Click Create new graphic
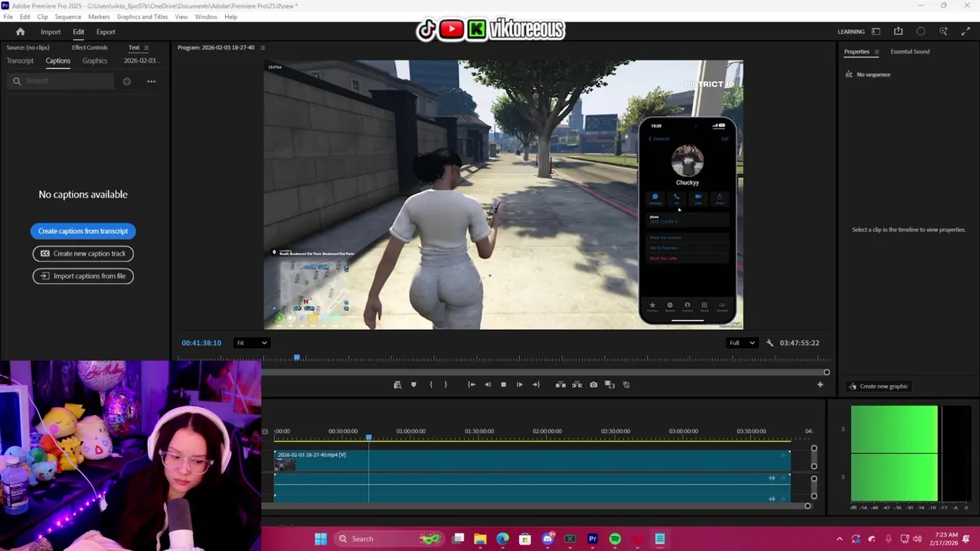Screen dimensions: 980x551 [x=878, y=386]
